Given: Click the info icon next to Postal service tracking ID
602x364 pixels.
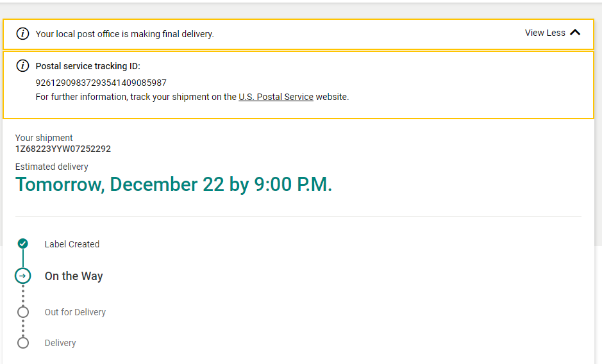Looking at the screenshot, I should pyautogui.click(x=22, y=66).
